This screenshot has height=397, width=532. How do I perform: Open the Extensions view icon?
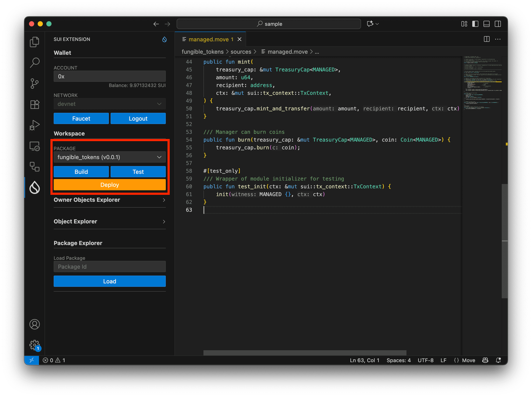coord(35,104)
